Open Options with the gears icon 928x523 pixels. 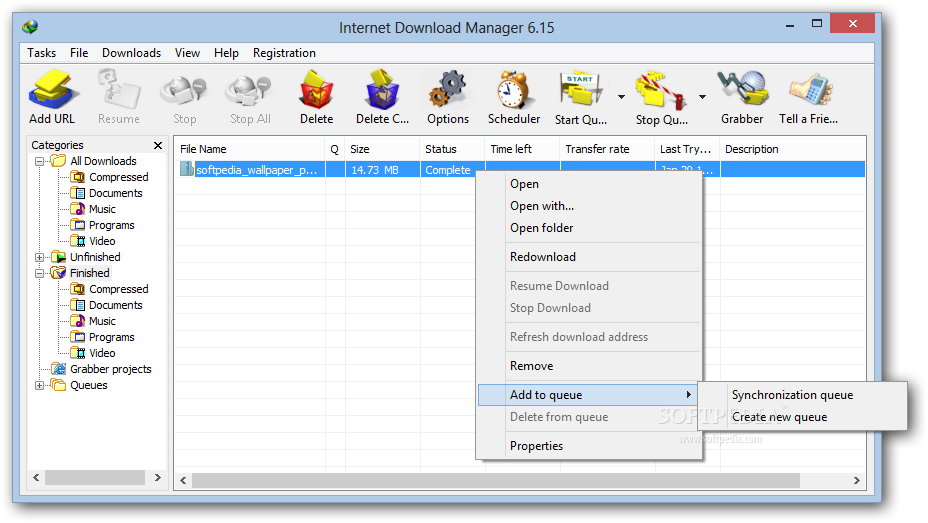click(448, 90)
